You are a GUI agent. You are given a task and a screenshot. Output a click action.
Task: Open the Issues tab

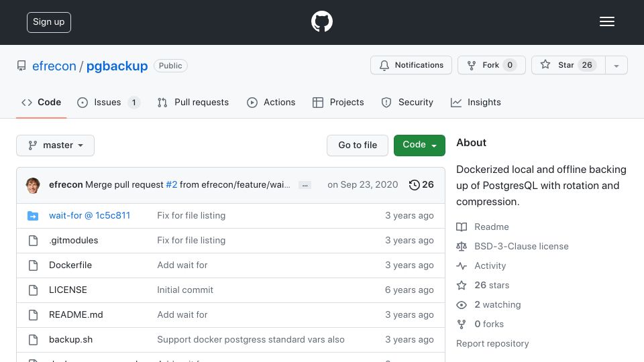pos(109,102)
